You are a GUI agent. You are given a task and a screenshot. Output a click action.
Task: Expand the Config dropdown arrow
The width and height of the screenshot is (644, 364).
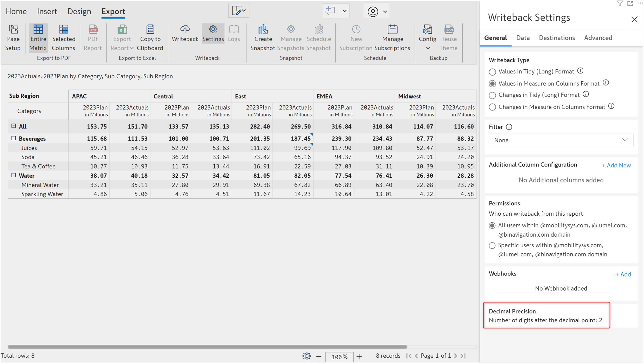point(428,48)
